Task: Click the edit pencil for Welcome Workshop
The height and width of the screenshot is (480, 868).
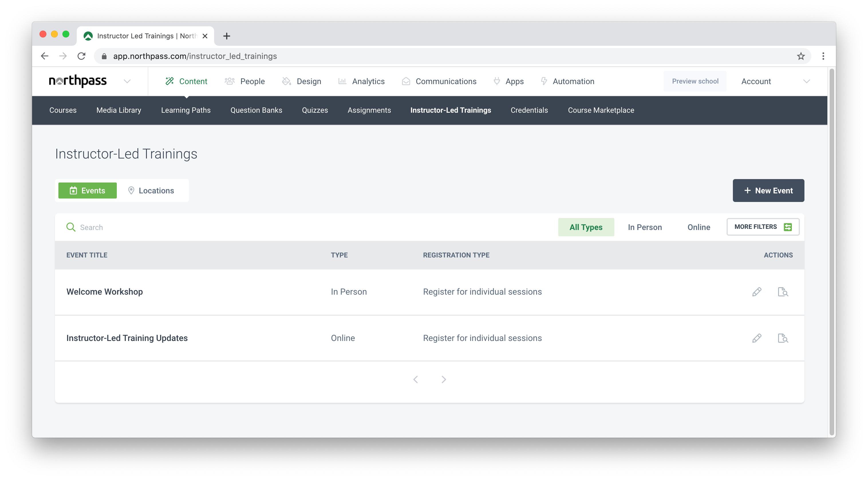Action: pyautogui.click(x=756, y=291)
